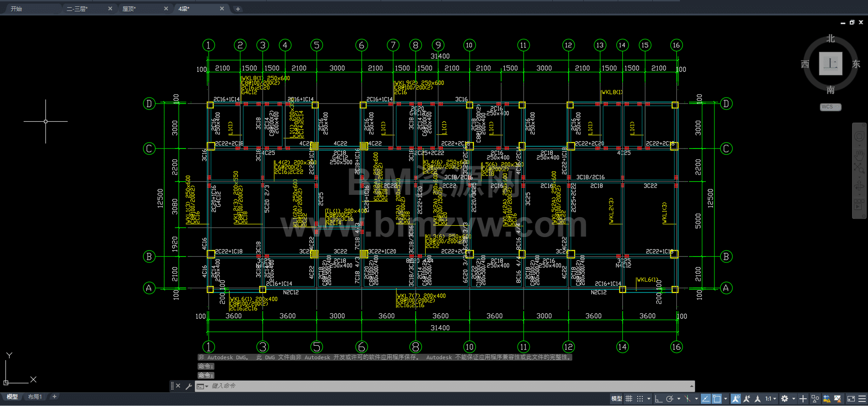Click the polar tracking icon
This screenshot has height=406, width=868.
(x=670, y=399)
